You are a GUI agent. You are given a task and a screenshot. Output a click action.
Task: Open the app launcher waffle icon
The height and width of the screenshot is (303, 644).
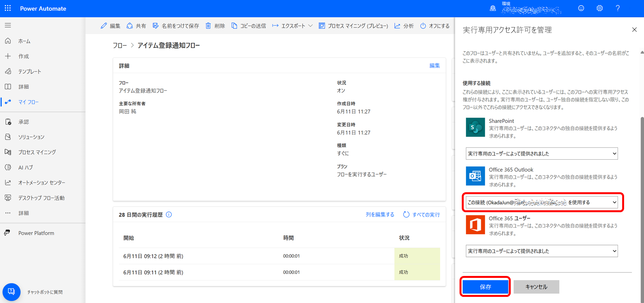(8, 8)
